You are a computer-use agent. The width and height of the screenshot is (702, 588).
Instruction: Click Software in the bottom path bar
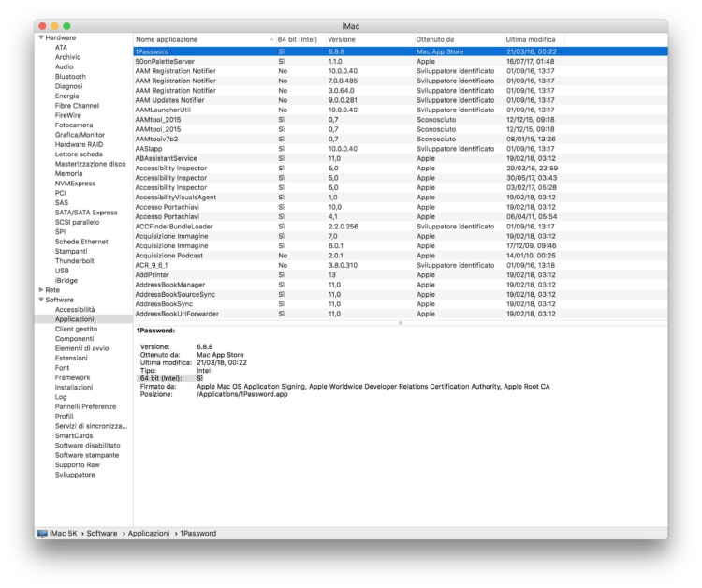(x=102, y=534)
